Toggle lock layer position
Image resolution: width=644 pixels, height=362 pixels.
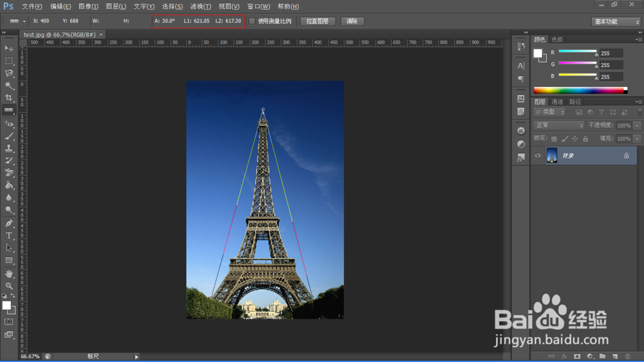(575, 139)
